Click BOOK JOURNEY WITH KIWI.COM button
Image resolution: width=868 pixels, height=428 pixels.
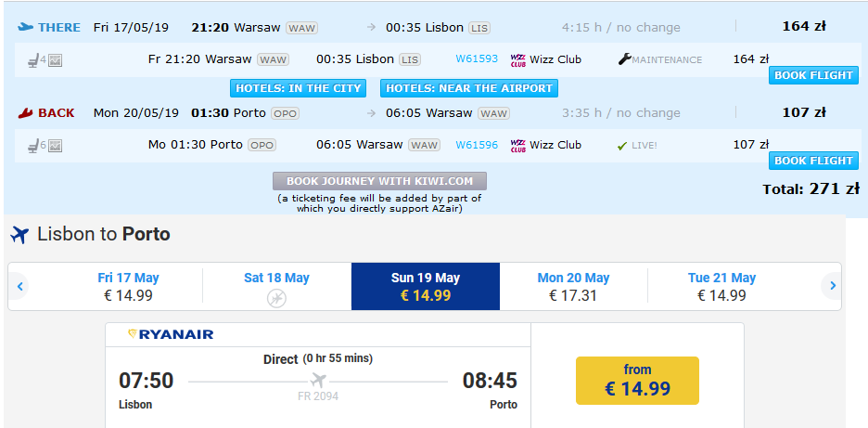click(x=380, y=181)
